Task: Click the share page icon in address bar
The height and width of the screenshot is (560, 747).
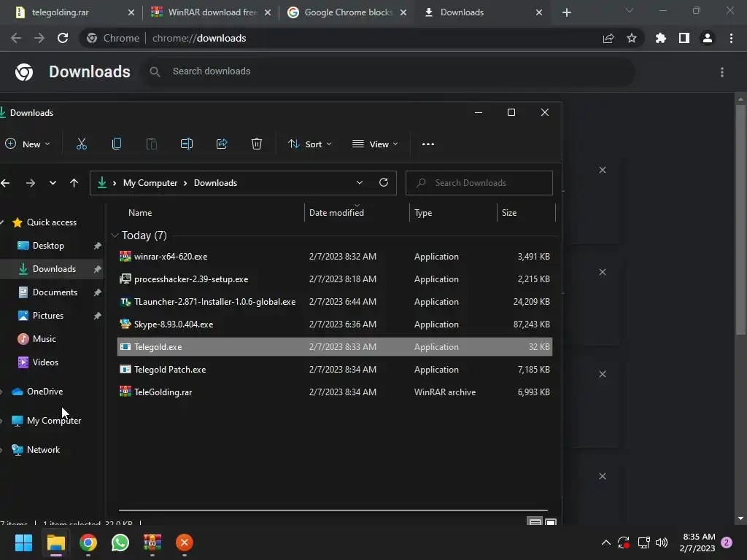Action: click(608, 38)
